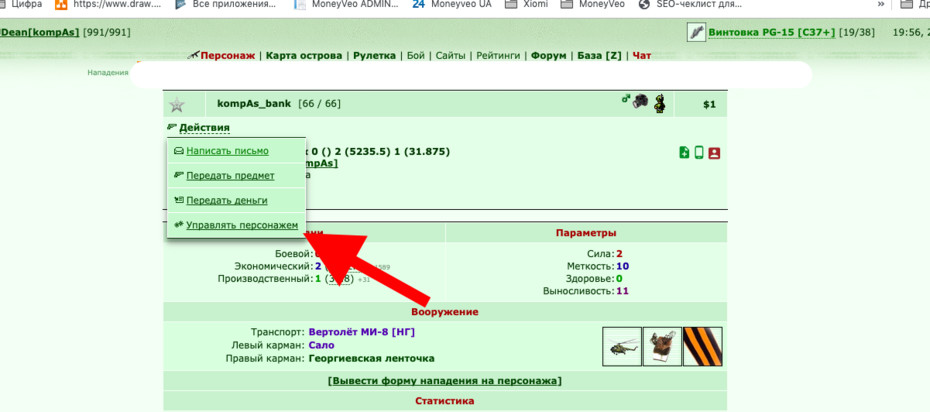930x412 pixels.
Task: Click the red contact card icon
Action: (714, 153)
